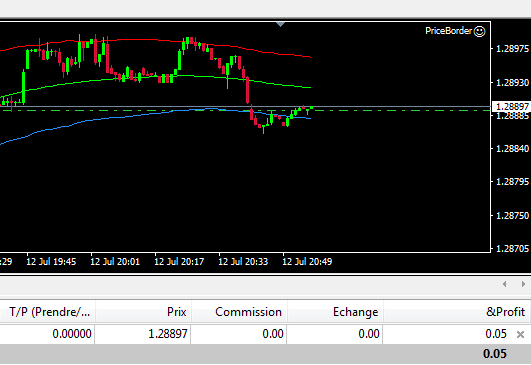531x365 pixels.
Task: Click the current price label 1.28897
Action: coord(512,107)
